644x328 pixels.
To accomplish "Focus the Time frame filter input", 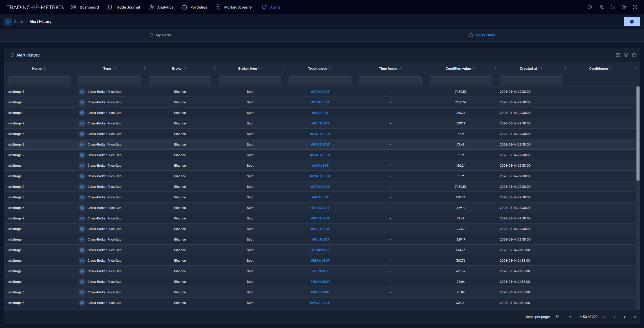I will 390,80.
